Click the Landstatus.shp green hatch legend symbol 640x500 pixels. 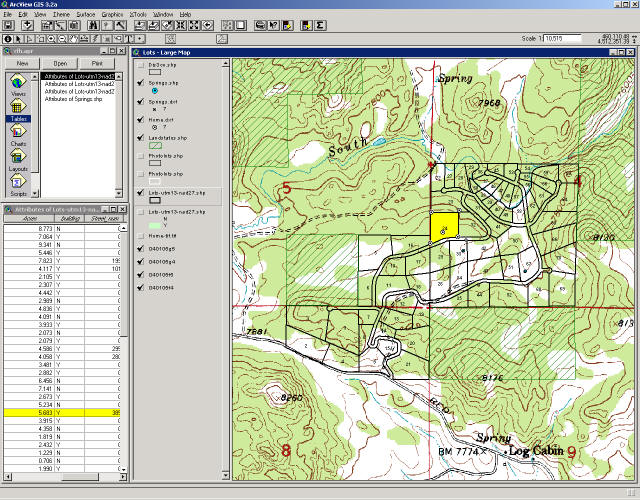(x=155, y=145)
